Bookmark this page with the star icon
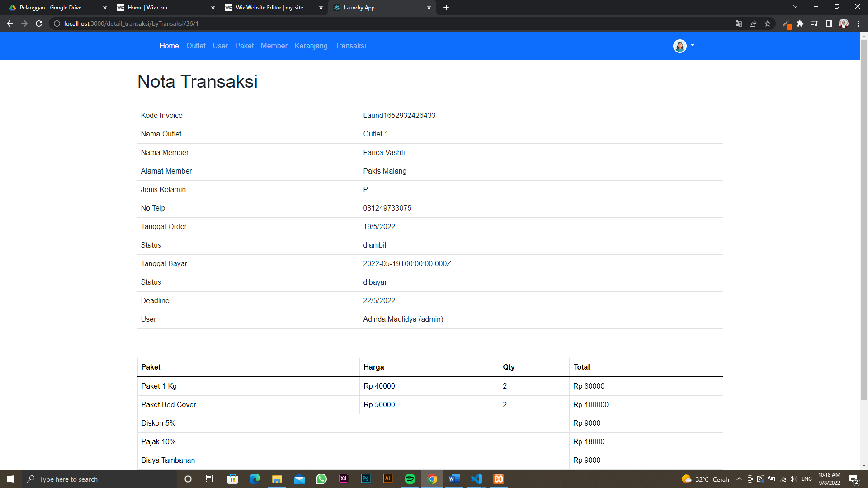Viewport: 868px width, 488px height. (768, 23)
